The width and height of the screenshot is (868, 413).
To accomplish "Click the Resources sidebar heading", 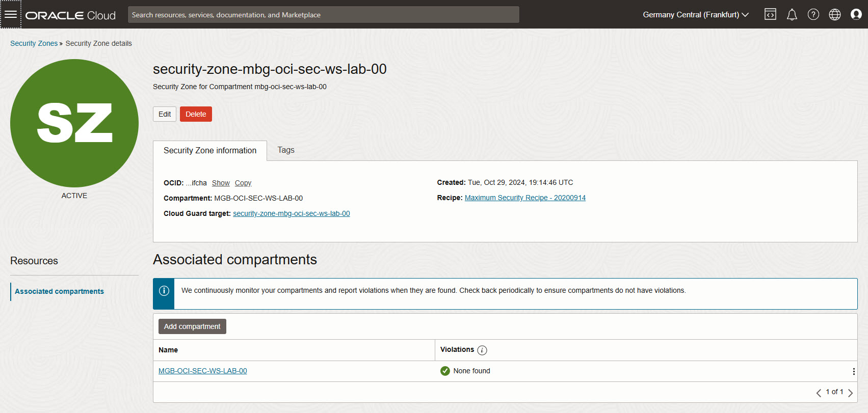I will click(x=34, y=261).
